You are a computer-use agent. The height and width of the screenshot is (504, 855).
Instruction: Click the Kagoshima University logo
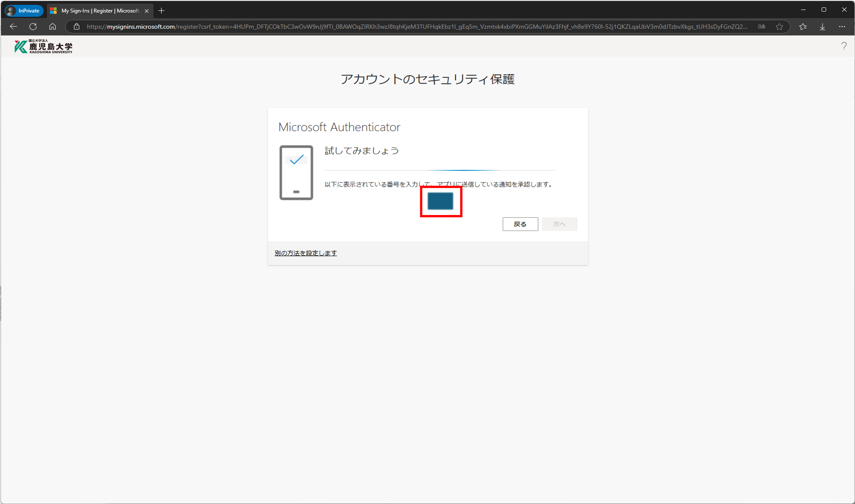click(43, 47)
